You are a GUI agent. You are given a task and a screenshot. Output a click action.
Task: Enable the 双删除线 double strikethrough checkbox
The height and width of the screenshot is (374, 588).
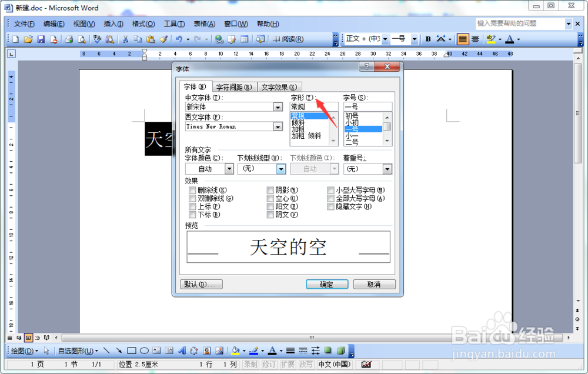tap(192, 198)
